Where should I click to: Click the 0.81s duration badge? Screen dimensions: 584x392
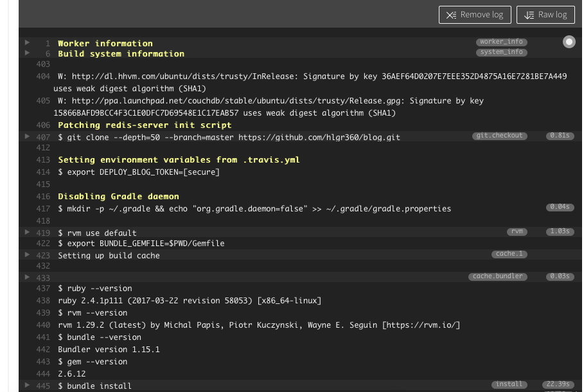pos(559,136)
